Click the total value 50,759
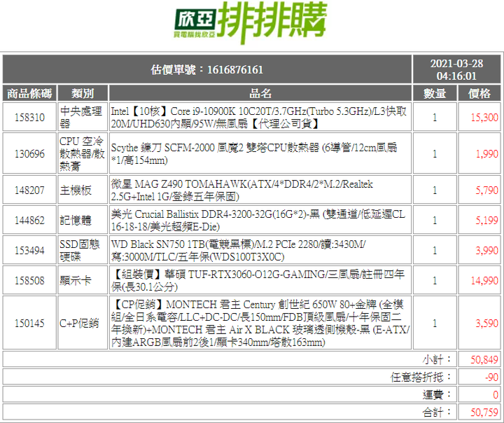 (x=484, y=412)
